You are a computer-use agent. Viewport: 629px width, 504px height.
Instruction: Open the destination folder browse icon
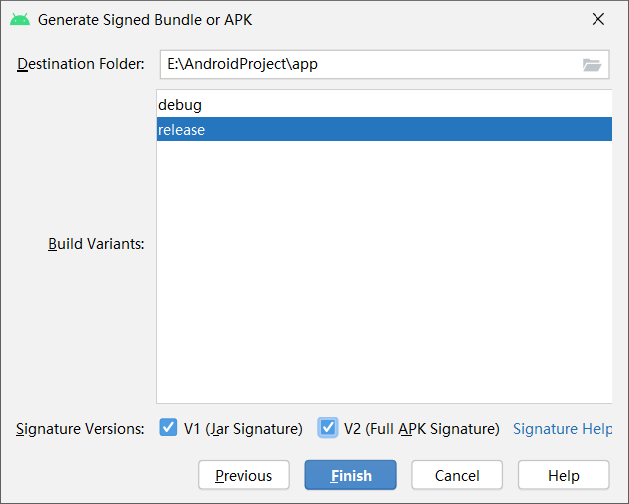pyautogui.click(x=592, y=65)
